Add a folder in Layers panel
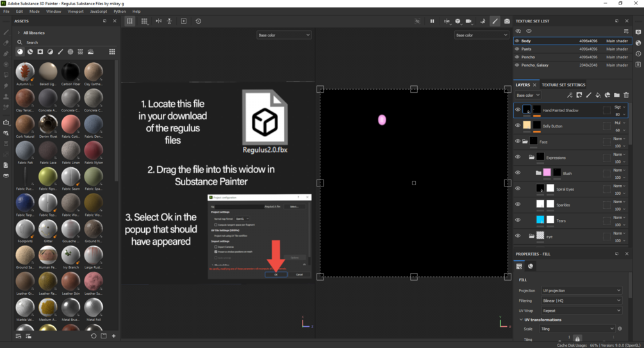 pyautogui.click(x=616, y=95)
